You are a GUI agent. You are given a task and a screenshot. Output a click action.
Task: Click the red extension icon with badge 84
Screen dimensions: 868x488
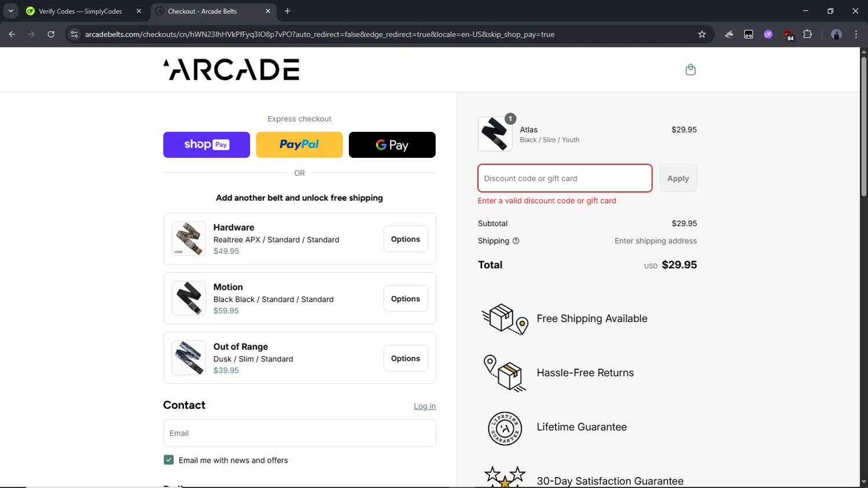tap(788, 35)
